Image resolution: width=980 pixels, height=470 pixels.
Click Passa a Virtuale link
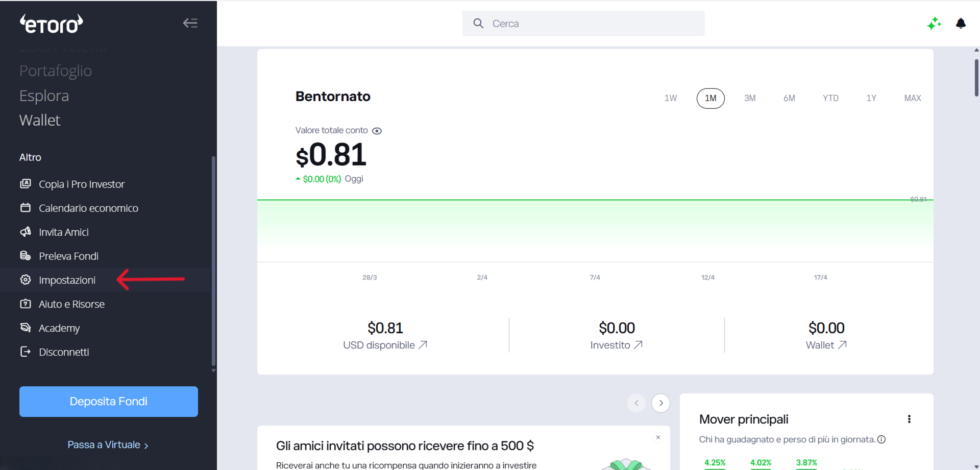point(108,445)
